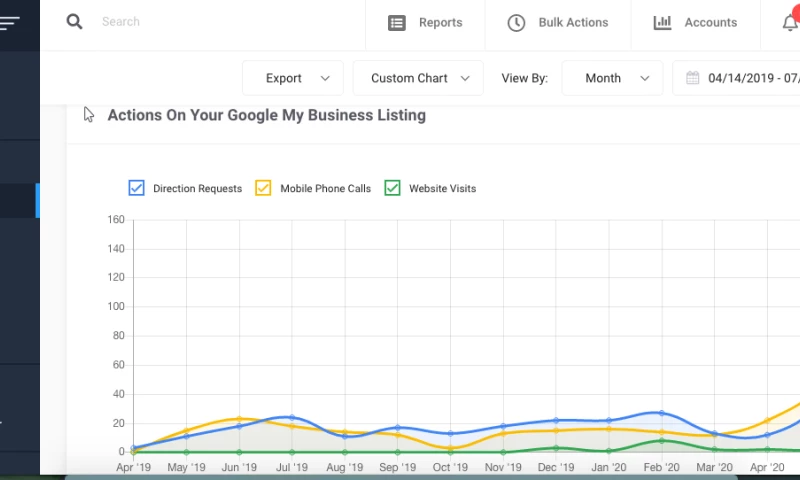Click the Accounts bar chart icon
This screenshot has width=800, height=480.
(662, 23)
